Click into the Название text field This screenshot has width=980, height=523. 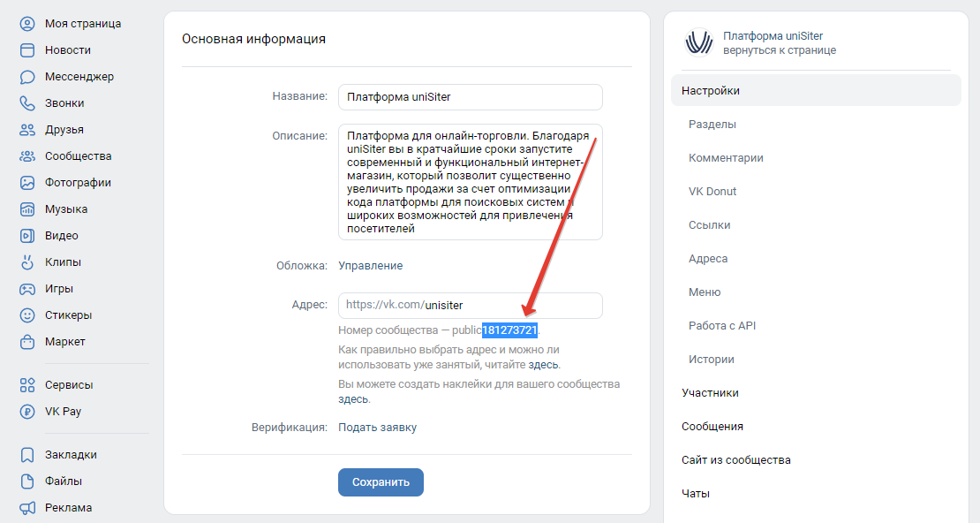[x=470, y=97]
